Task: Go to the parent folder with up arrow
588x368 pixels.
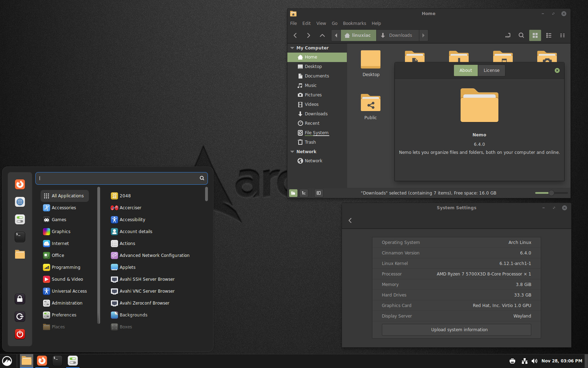Action: click(x=322, y=35)
